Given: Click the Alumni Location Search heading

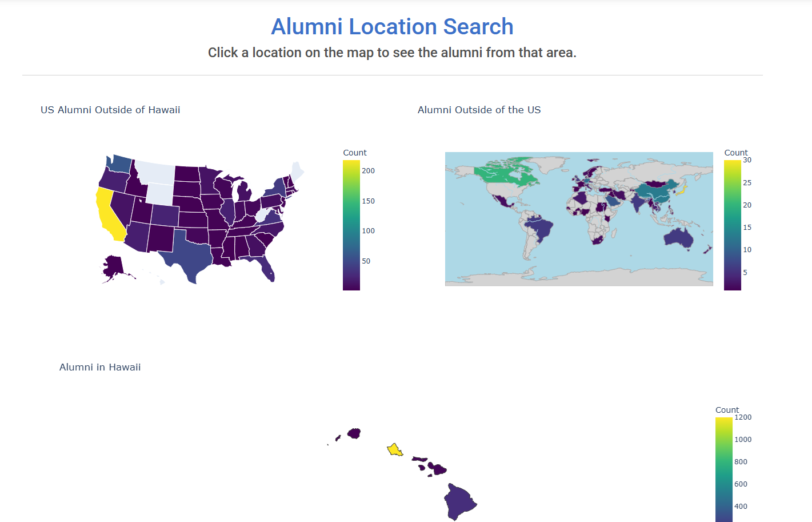Looking at the screenshot, I should (392, 26).
